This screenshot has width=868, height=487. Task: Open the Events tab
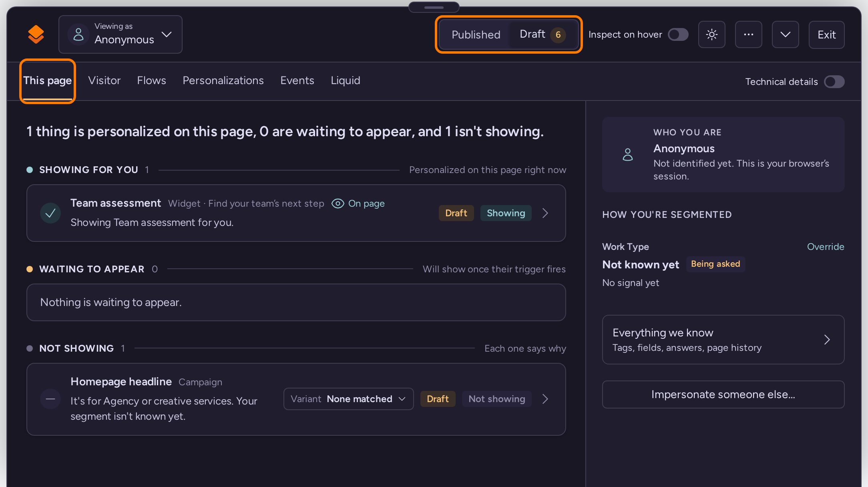(297, 81)
